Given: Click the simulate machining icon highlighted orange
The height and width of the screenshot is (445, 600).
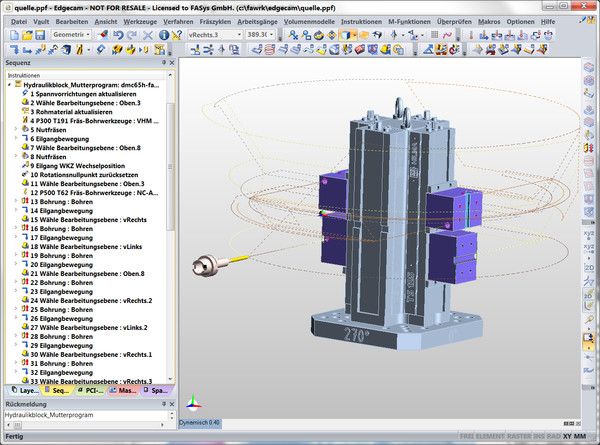Looking at the screenshot, I should (441, 49).
